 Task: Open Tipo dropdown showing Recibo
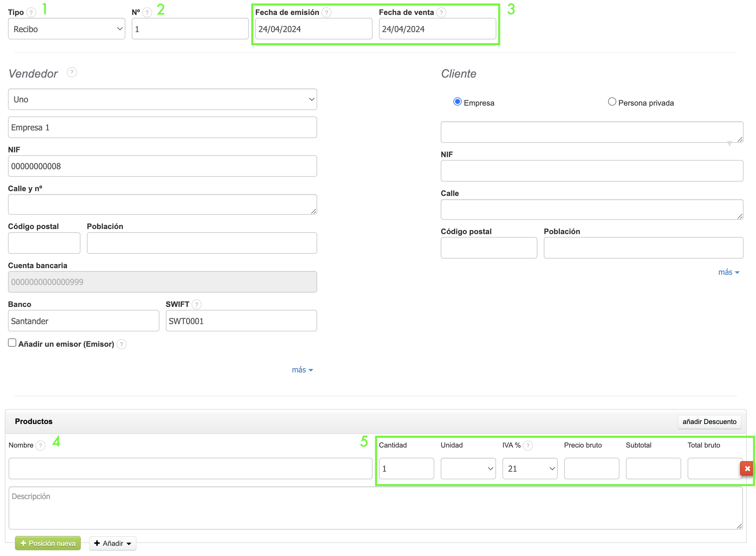[x=66, y=29]
